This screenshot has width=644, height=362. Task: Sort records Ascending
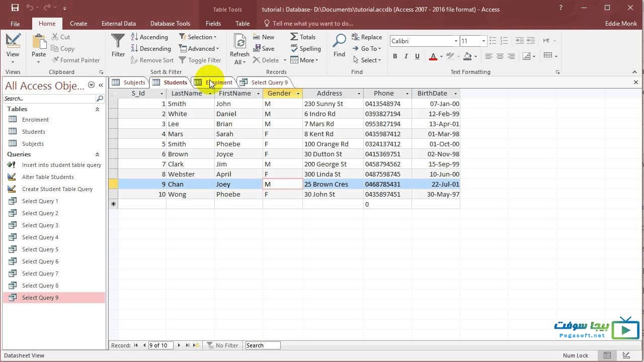tap(149, 37)
